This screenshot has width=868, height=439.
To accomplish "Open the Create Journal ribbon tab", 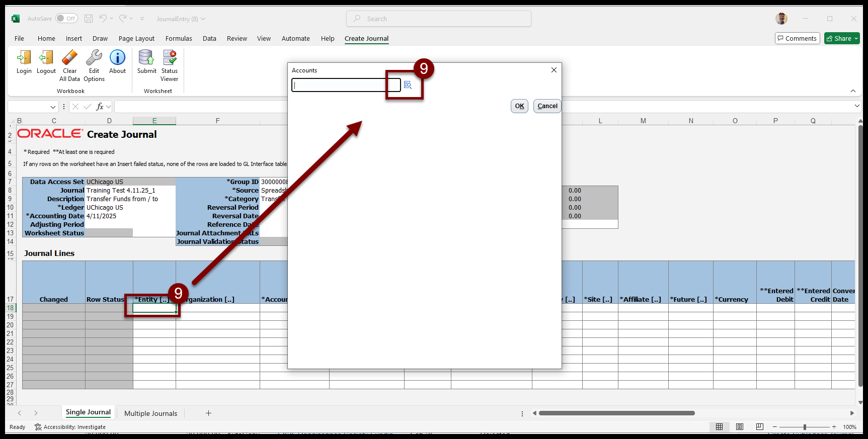I will [x=366, y=39].
